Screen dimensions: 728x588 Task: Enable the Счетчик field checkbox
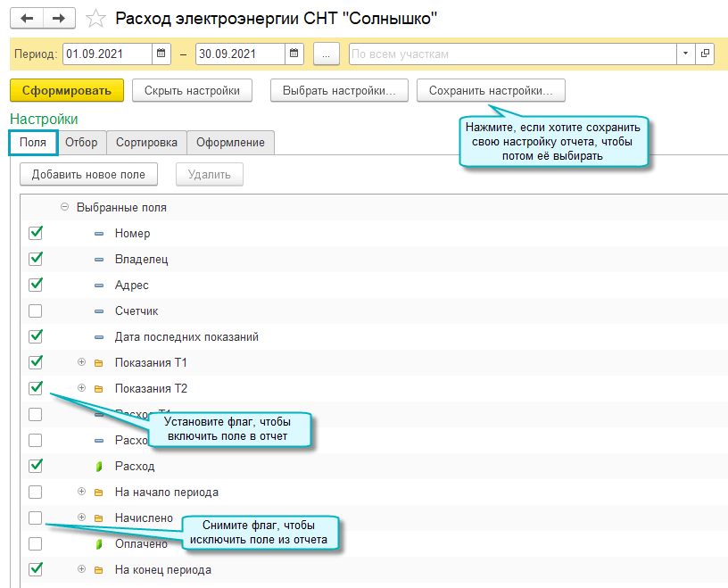pos(36,311)
